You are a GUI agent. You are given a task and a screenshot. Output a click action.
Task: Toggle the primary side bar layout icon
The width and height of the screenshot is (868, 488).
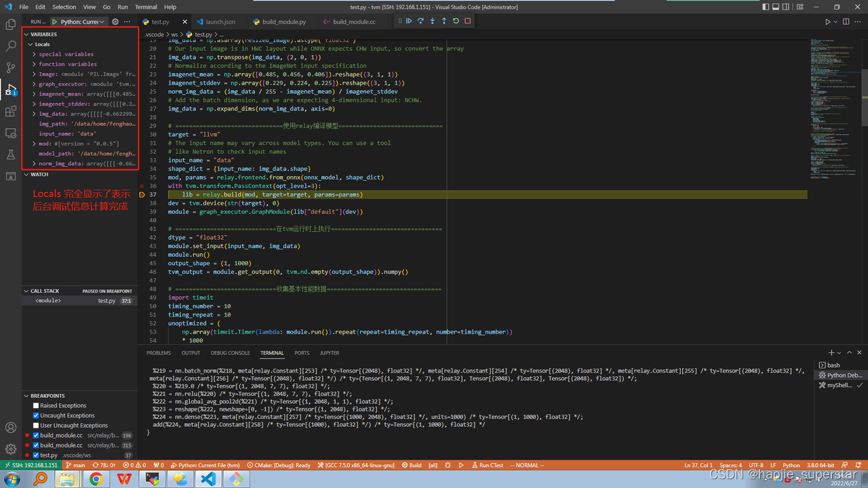[766, 7]
